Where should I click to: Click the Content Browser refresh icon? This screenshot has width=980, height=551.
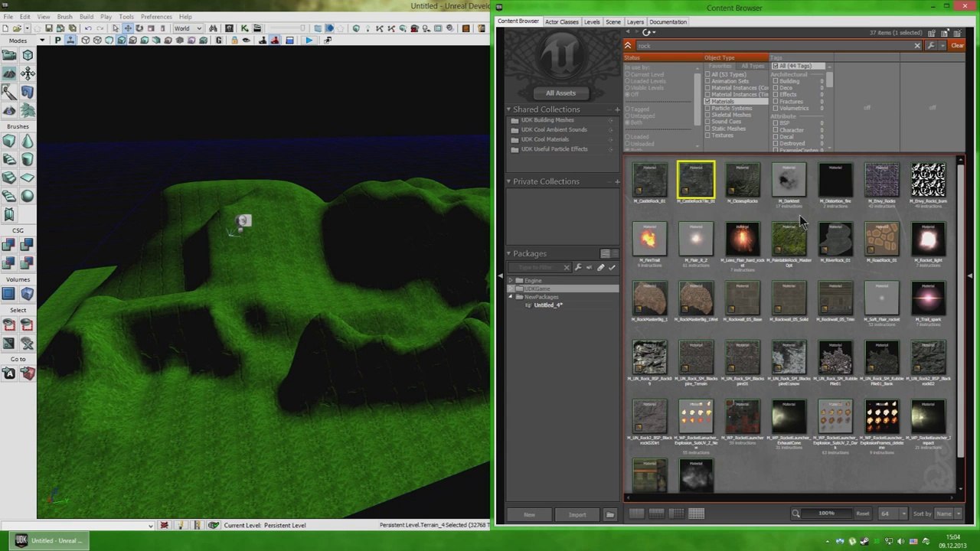point(647,33)
